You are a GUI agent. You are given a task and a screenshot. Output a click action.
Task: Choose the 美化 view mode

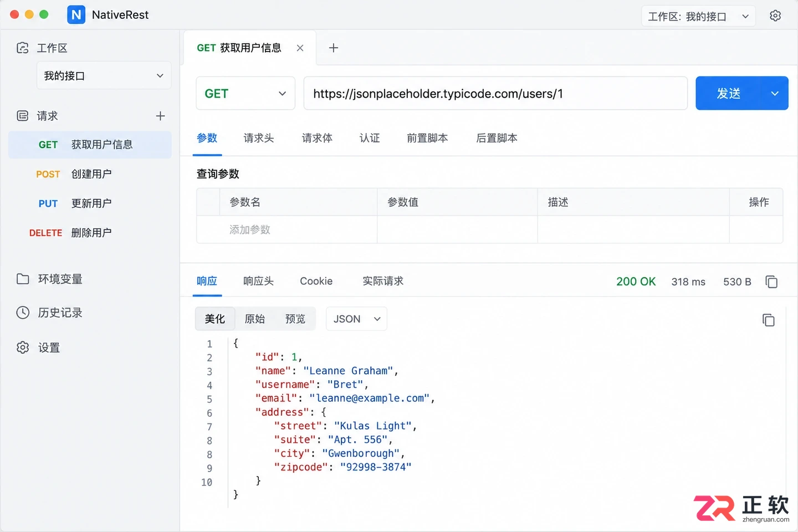point(215,319)
